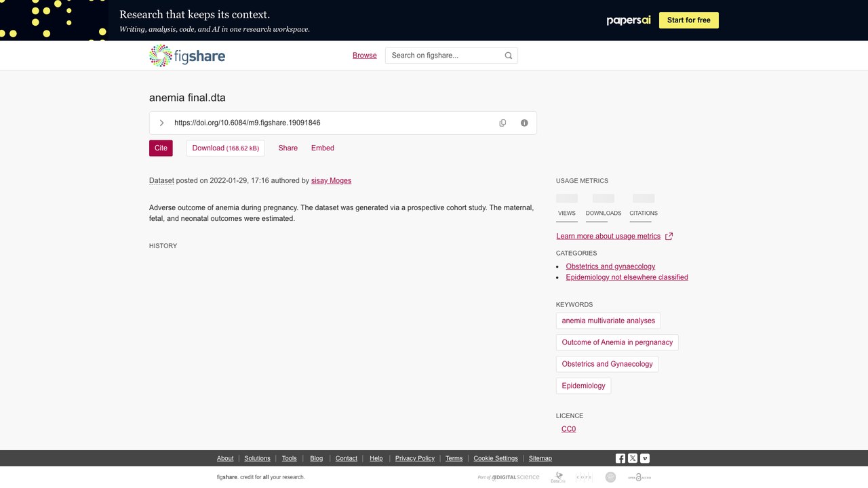Click Start for free in the banner

coord(689,20)
